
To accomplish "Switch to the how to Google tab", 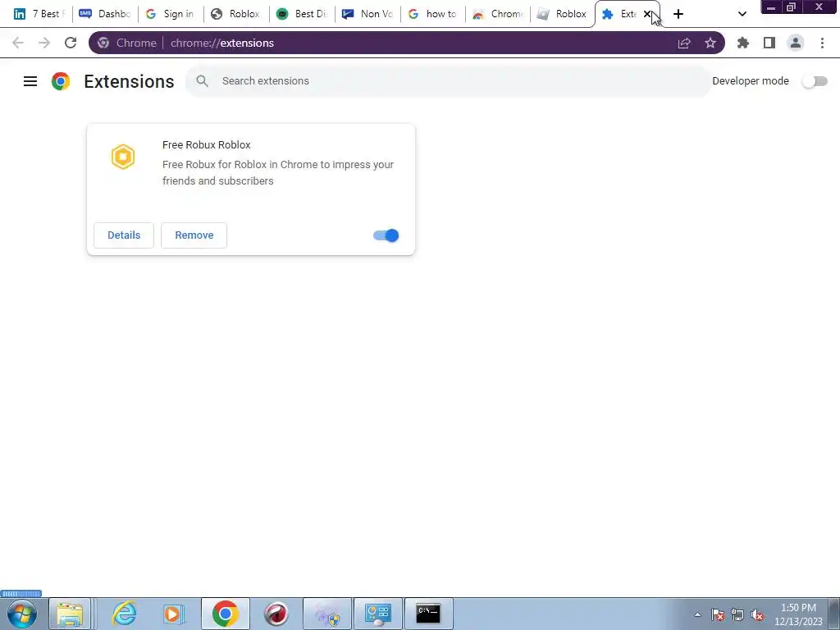I will tap(433, 14).
